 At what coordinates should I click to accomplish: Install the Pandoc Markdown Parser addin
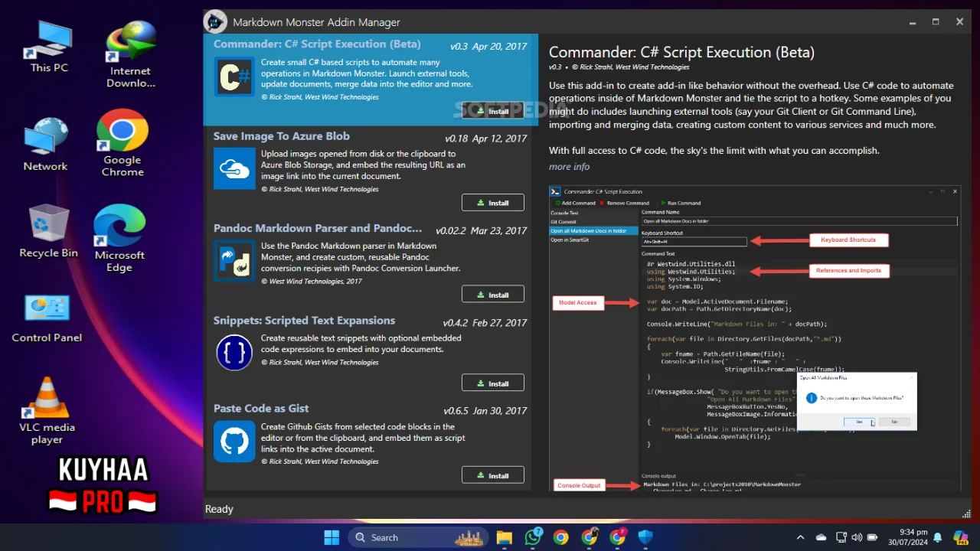493,295
